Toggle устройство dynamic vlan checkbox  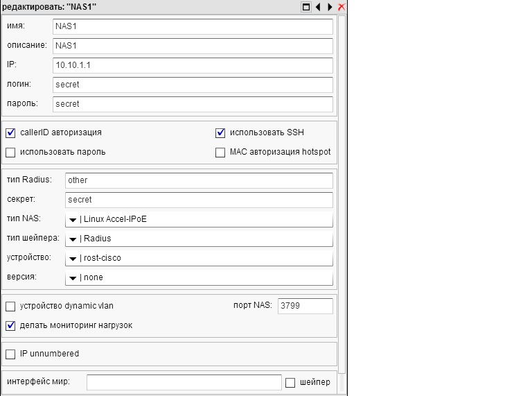10,306
